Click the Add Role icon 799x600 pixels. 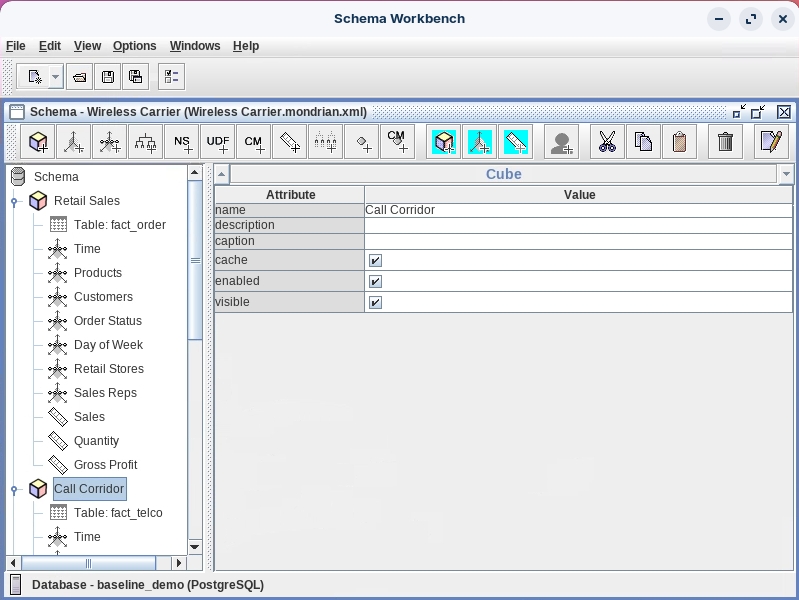coord(561,142)
